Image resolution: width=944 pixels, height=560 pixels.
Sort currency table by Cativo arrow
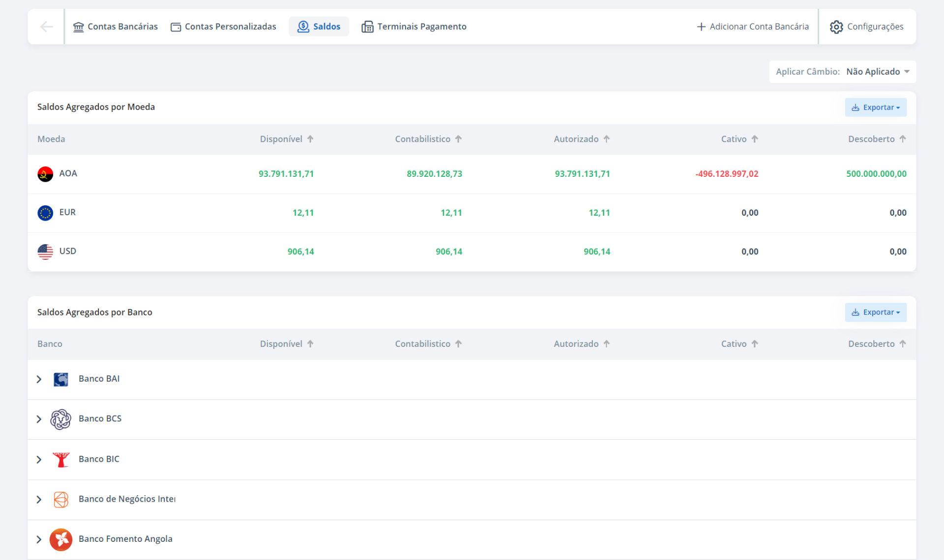[755, 139]
